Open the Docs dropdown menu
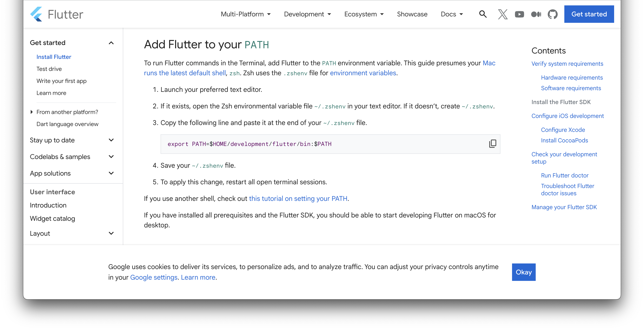 point(451,14)
